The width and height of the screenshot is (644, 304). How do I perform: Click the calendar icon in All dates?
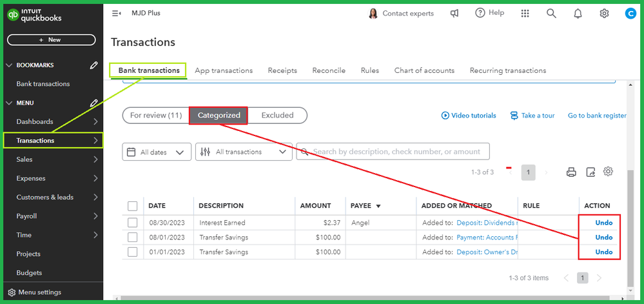[x=131, y=152]
